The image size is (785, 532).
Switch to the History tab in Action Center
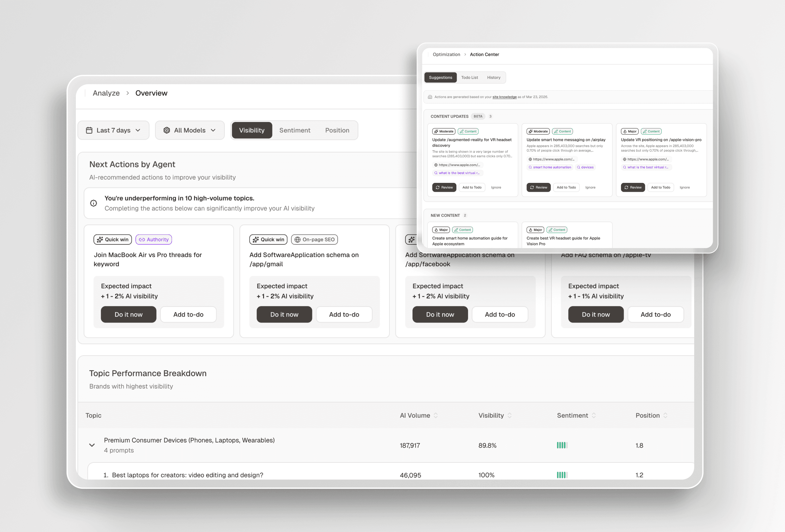[494, 77]
